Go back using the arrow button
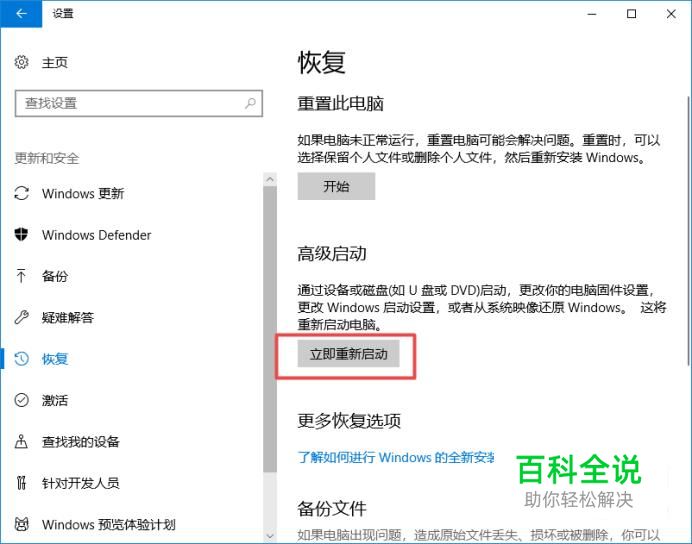This screenshot has height=544, width=692. tap(21, 14)
